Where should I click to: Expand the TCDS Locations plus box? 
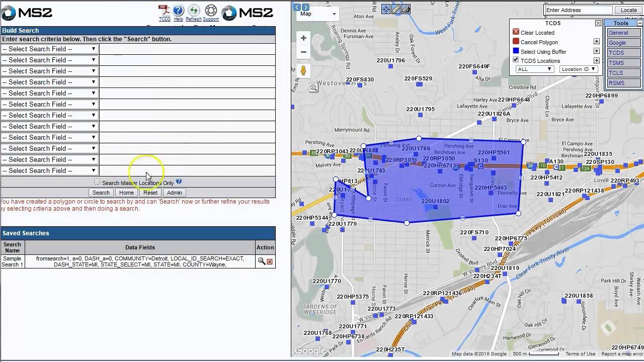(x=596, y=60)
